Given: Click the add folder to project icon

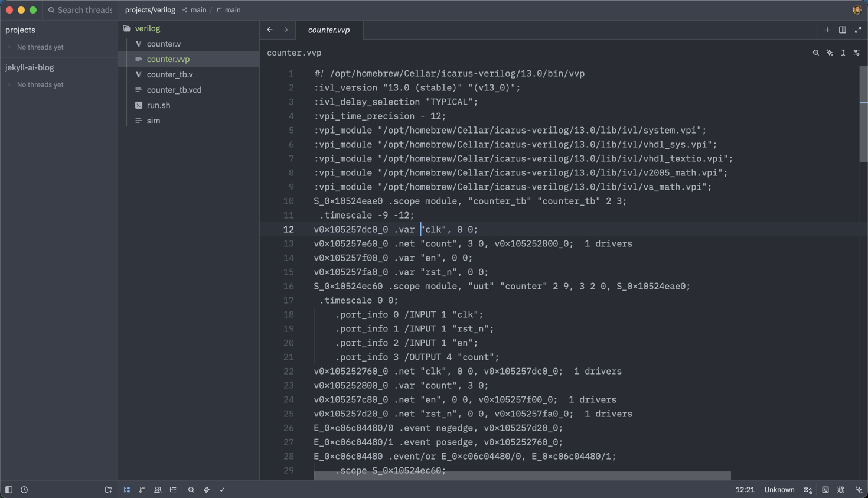Looking at the screenshot, I should coord(109,490).
